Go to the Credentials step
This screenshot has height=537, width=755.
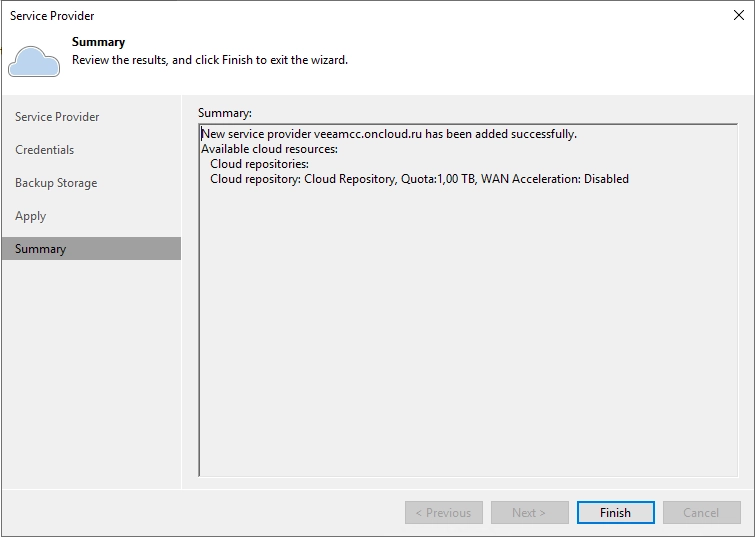tap(45, 150)
